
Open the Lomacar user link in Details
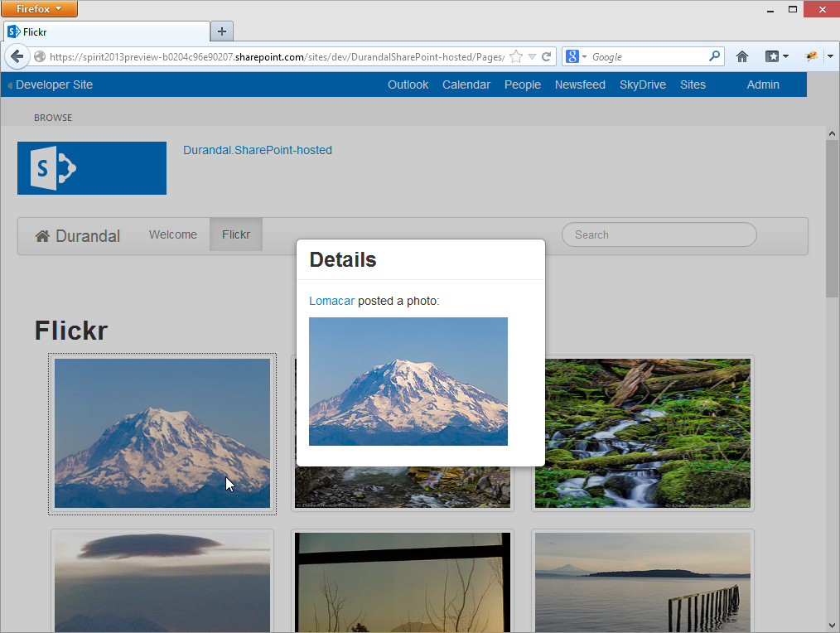(x=331, y=301)
